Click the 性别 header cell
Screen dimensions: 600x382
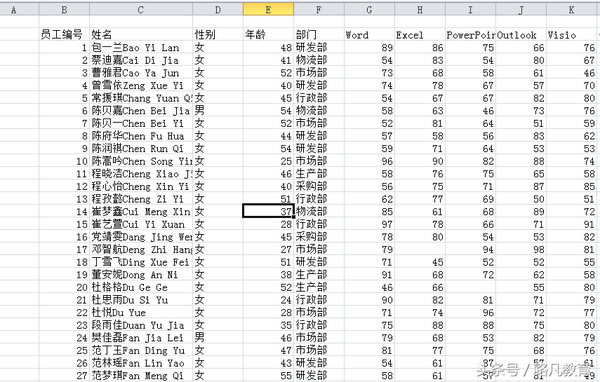pos(218,35)
